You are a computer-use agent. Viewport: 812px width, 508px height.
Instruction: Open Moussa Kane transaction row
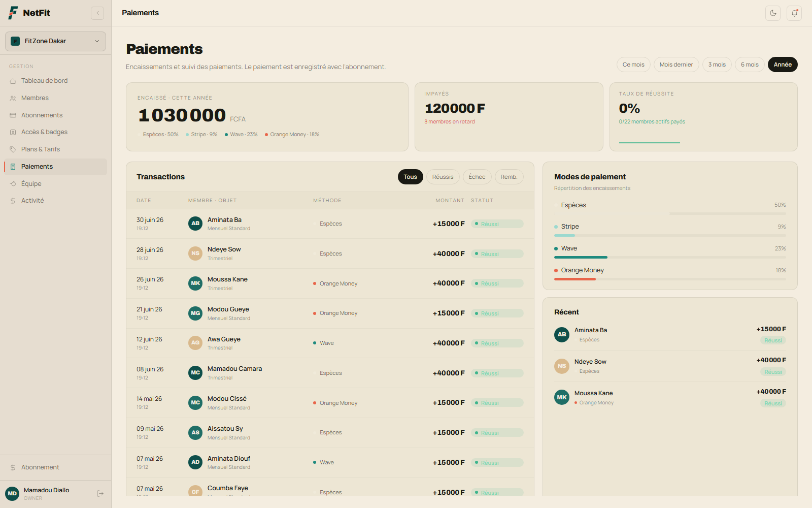click(330, 283)
